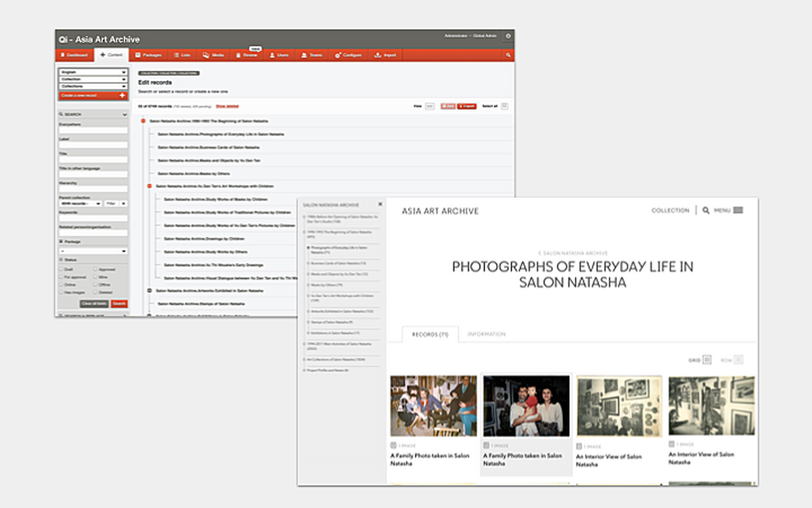Image resolution: width=812 pixels, height=508 pixels.
Task: Open the Packages section icon
Action: [137, 55]
